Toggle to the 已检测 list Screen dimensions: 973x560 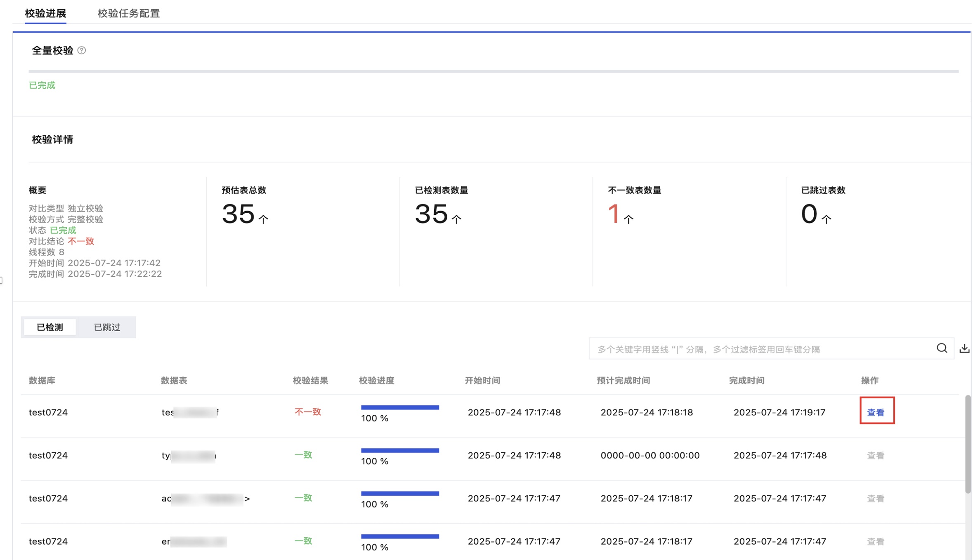pyautogui.click(x=50, y=327)
